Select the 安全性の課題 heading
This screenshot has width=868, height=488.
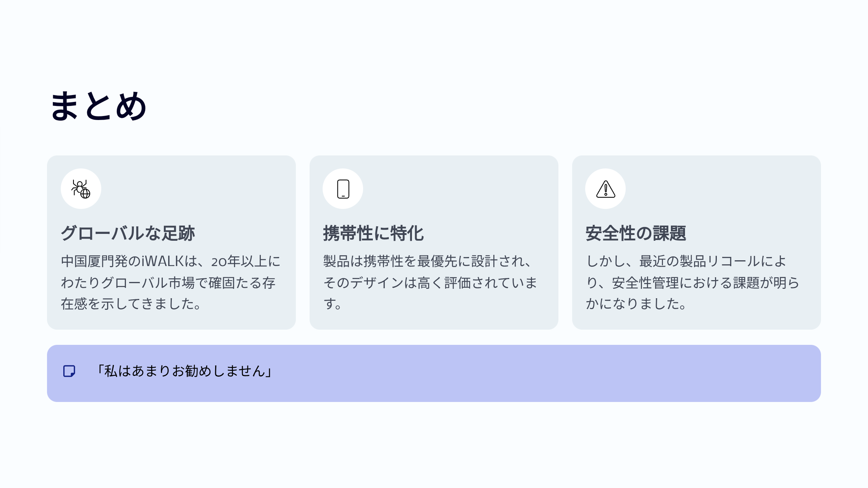tap(636, 233)
